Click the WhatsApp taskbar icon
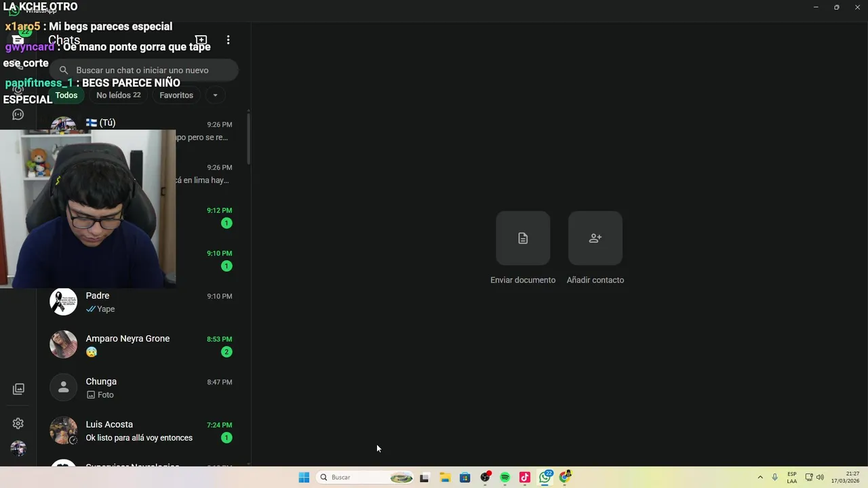 pos(545,477)
